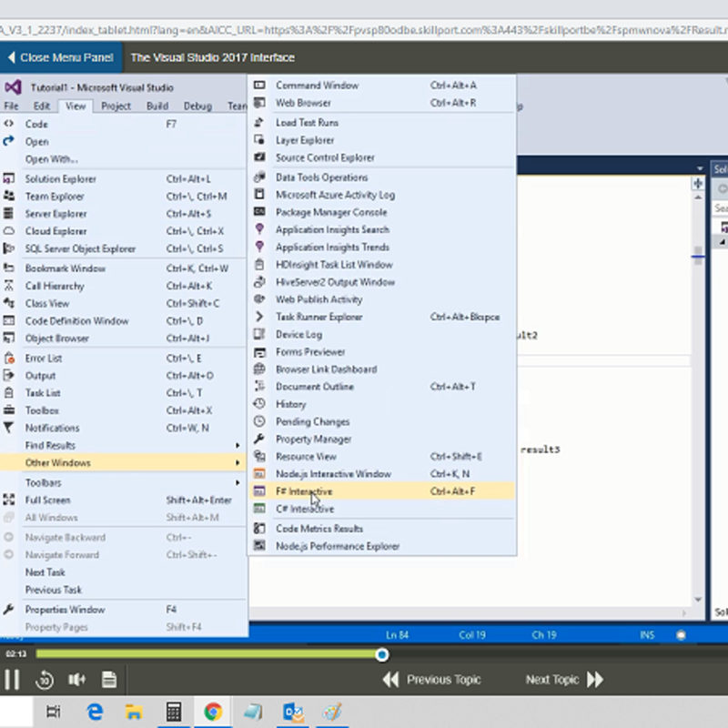728x728 pixels.
Task: Choose Object Browser from View menu
Action: tap(123, 338)
